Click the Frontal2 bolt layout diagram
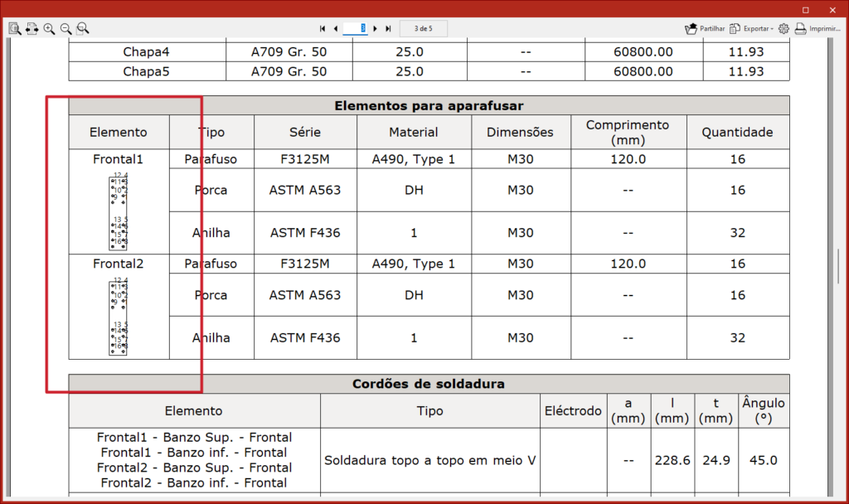Viewport: 849px width, 504px height. [x=119, y=316]
